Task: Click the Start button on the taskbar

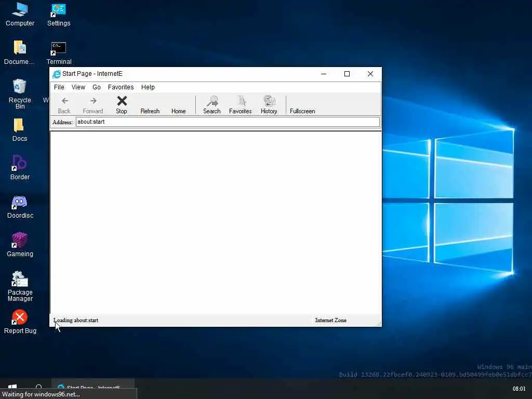Action: (x=12, y=388)
